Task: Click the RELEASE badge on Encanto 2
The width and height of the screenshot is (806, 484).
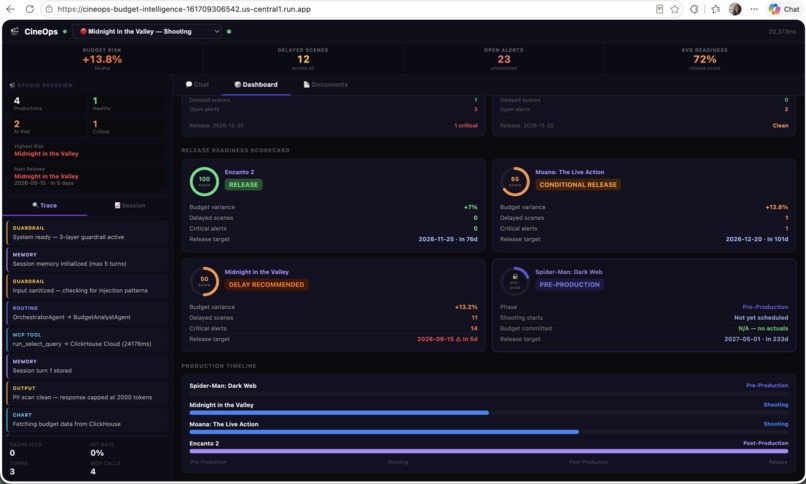Action: click(x=244, y=185)
